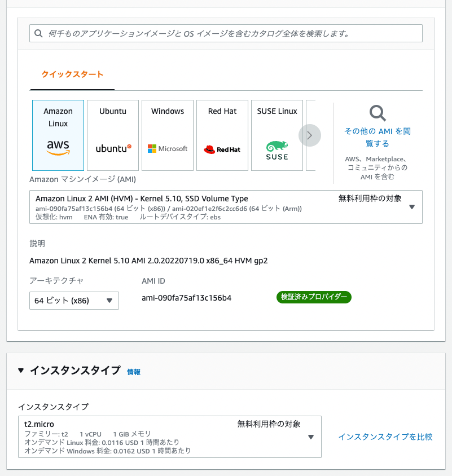Screen dimensions: 452x476
Task: Click the AMI dropdown arrow
Action: (x=411, y=207)
